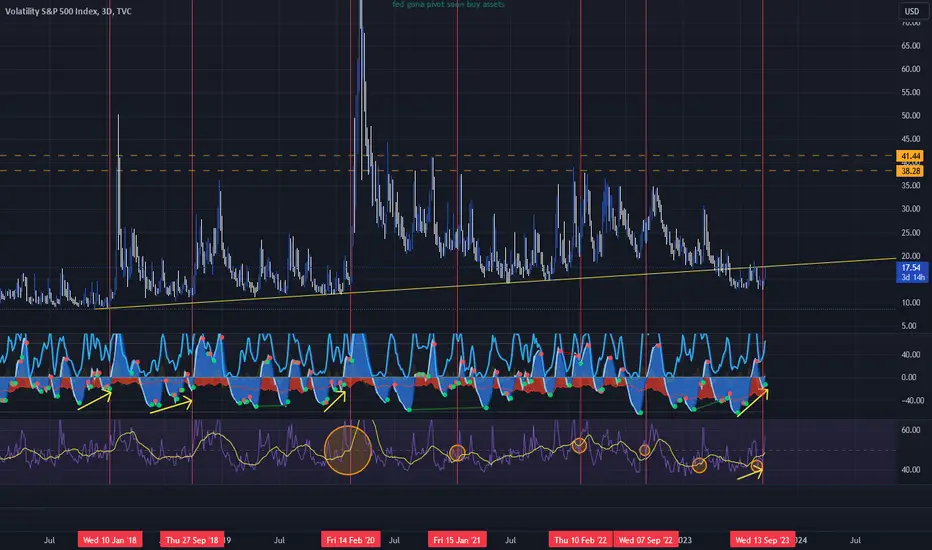The width and height of the screenshot is (932, 550).
Task: Click the 65.00 price axis value
Action: pos(911,46)
